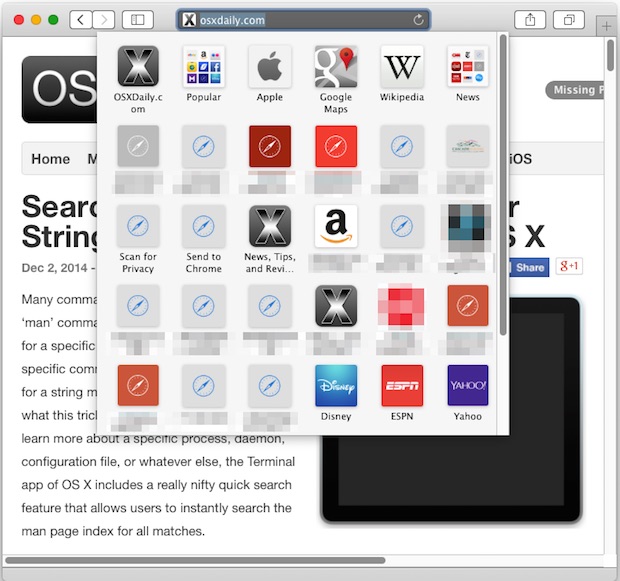
Task: Open dark red compass favorite icon
Action: pyautogui.click(x=270, y=146)
